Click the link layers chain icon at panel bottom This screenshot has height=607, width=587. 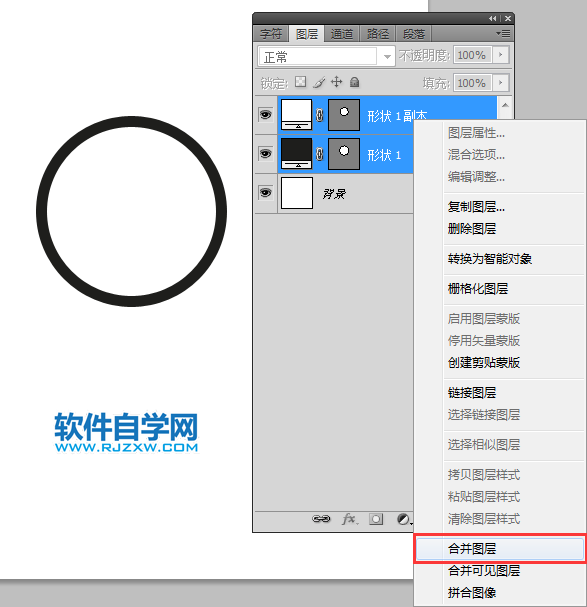[321, 519]
